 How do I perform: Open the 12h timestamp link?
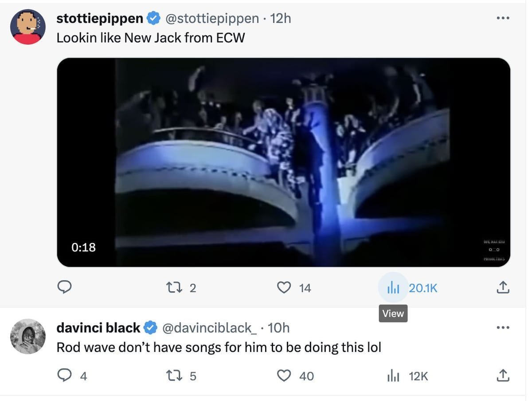pyautogui.click(x=280, y=18)
